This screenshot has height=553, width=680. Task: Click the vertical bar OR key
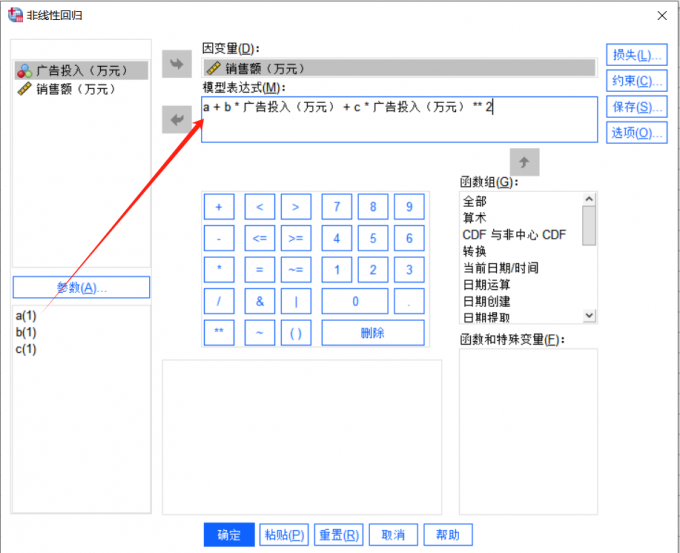296,301
